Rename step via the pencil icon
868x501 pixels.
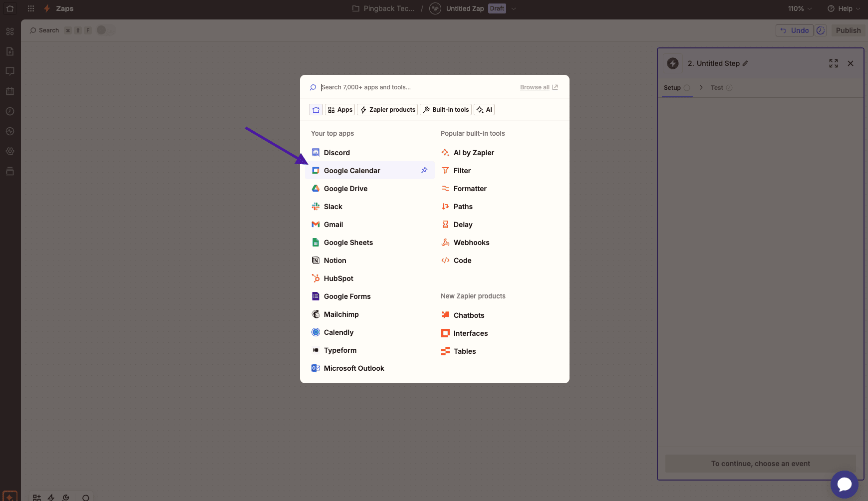(745, 63)
